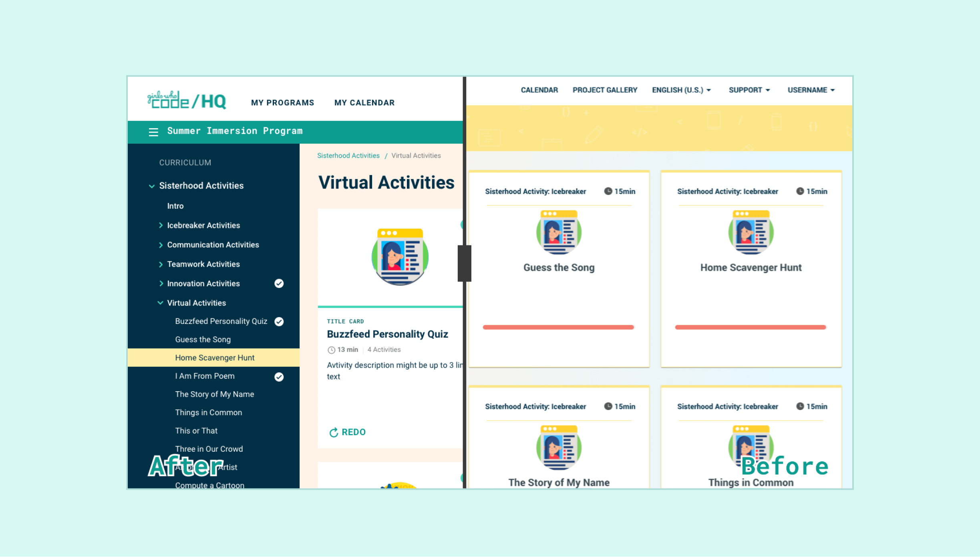Viewport: 980px width, 557px height.
Task: Click the clock icon showing 13 min on Buzzfeed quiz
Action: (x=332, y=350)
